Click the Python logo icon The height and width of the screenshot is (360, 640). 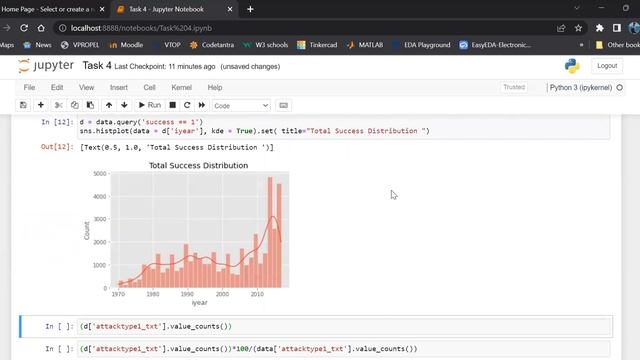pos(572,66)
